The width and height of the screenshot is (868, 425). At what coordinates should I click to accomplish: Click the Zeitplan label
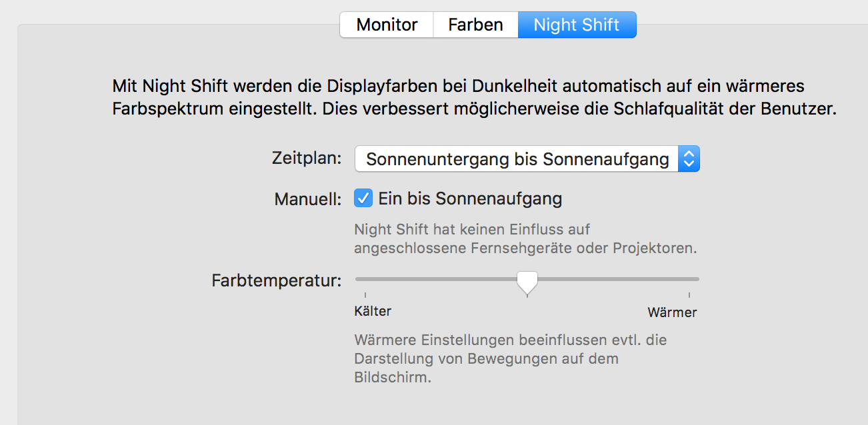(307, 159)
